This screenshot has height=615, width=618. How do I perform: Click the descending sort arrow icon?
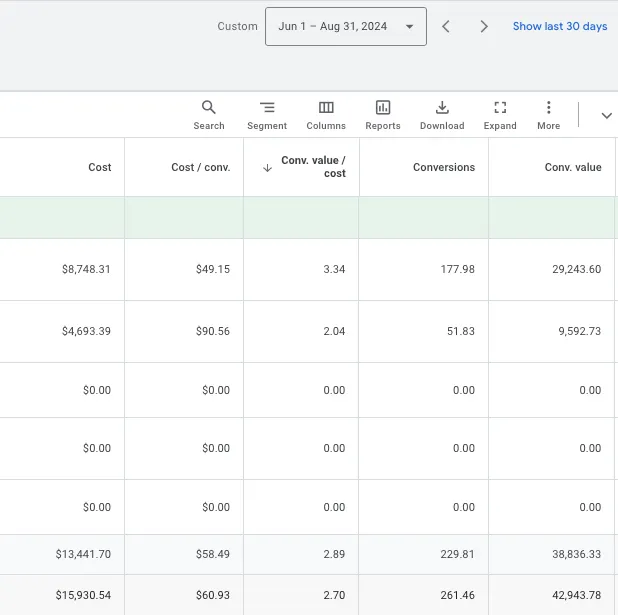tap(267, 168)
